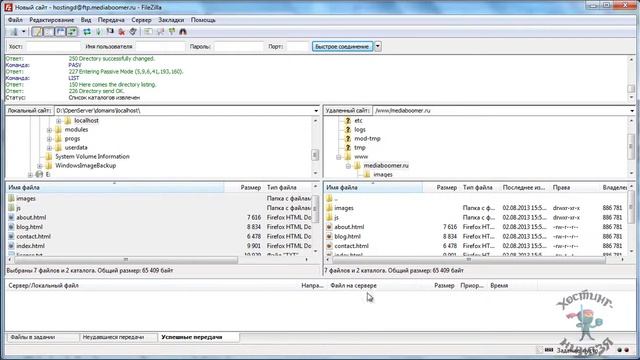This screenshot has width=640, height=360.
Task: Open the Site Manager dropdown arrow
Action: point(24,31)
